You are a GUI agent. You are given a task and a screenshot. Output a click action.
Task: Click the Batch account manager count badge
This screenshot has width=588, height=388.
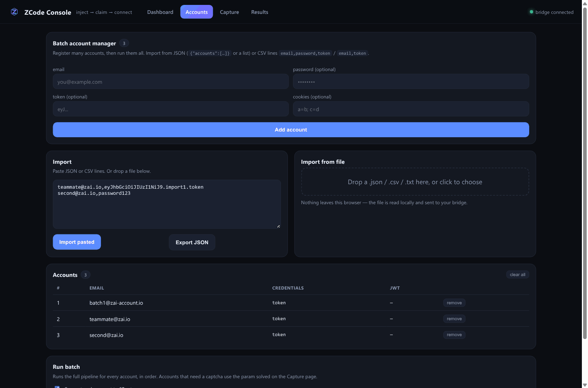click(124, 43)
